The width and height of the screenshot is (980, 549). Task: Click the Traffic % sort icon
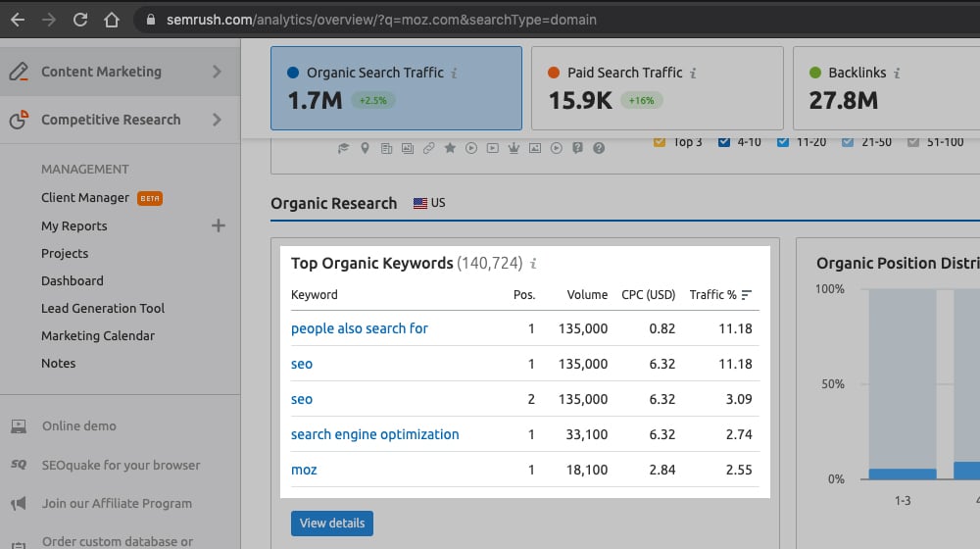(747, 294)
